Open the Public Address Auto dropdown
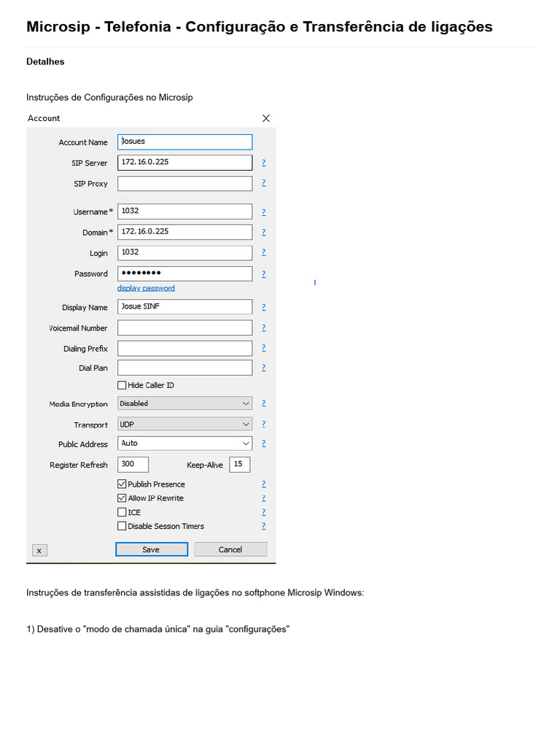 click(x=184, y=444)
